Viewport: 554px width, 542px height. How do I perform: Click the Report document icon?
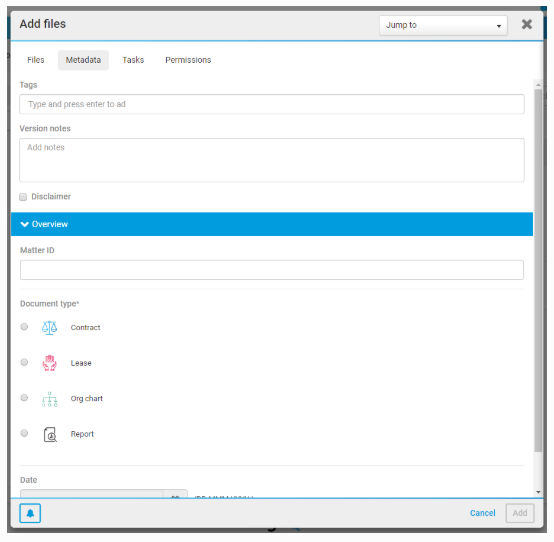point(50,434)
